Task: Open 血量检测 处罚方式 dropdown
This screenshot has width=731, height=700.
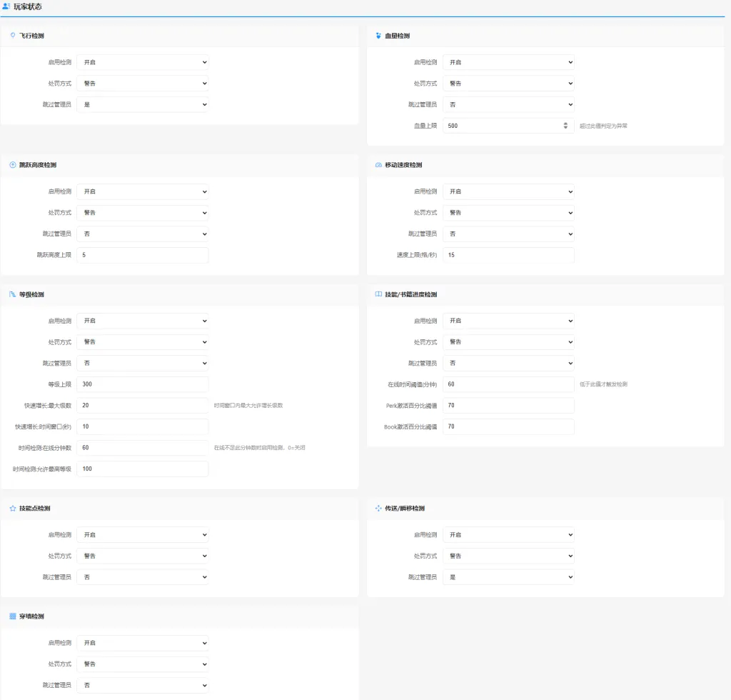Action: pos(508,84)
